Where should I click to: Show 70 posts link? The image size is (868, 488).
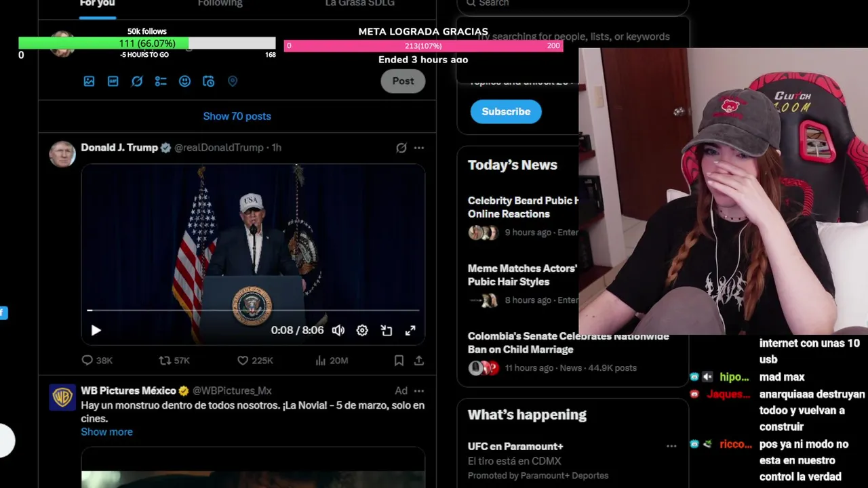click(x=237, y=116)
